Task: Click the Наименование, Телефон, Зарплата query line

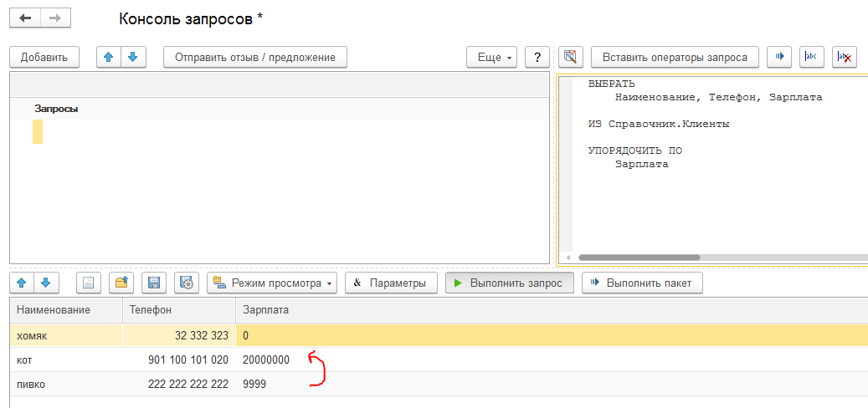Action: (x=718, y=97)
